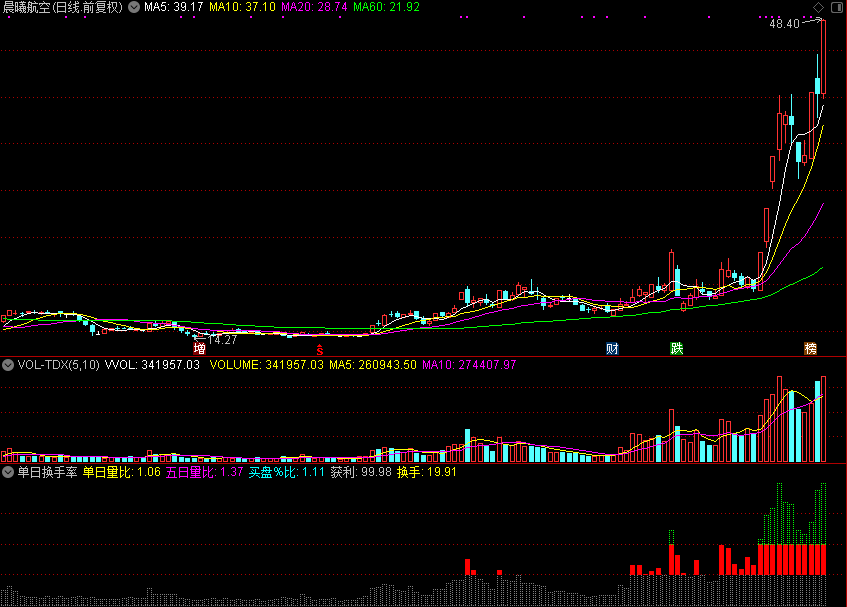The height and width of the screenshot is (607, 847).
Task: Open the red S marker below the chart
Action: (x=320, y=350)
